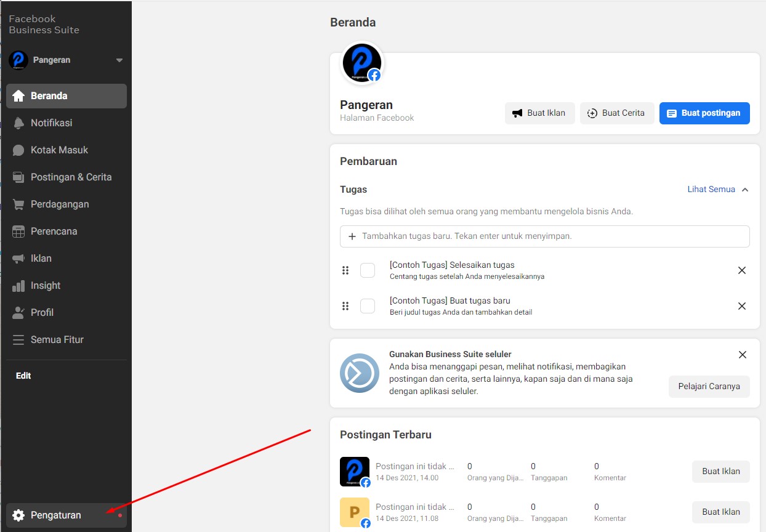Open the Pangeran account dropdown arrow
Viewport: 766px width, 532px height.
click(x=119, y=60)
